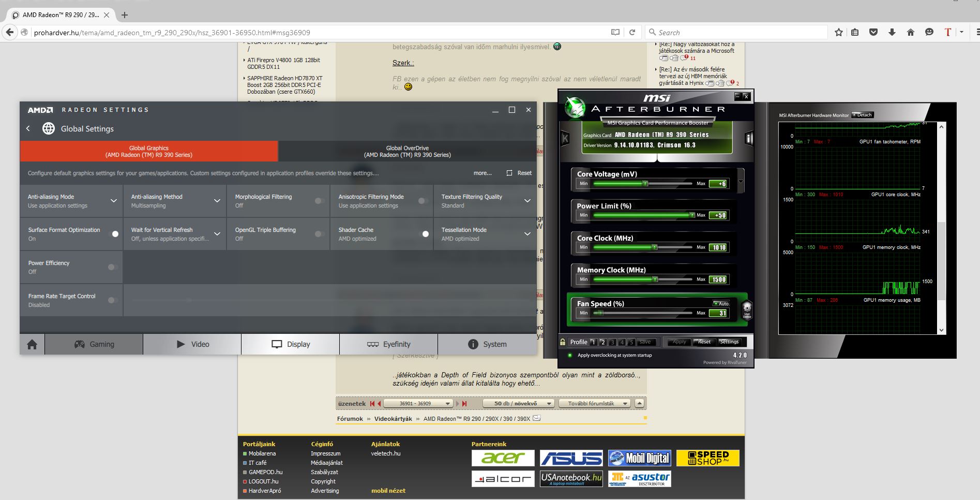Toggle Anisotropic Filtering Mode switch

423,201
